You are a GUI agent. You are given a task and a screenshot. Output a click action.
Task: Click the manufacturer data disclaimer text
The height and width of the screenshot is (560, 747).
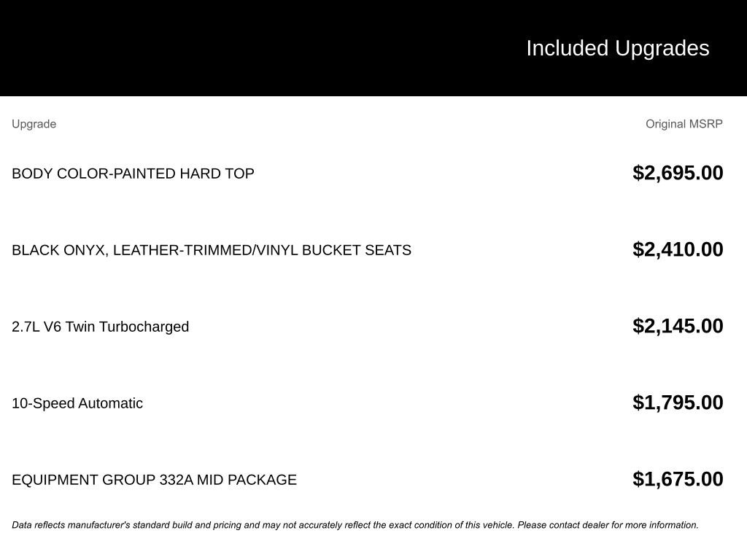coord(355,525)
